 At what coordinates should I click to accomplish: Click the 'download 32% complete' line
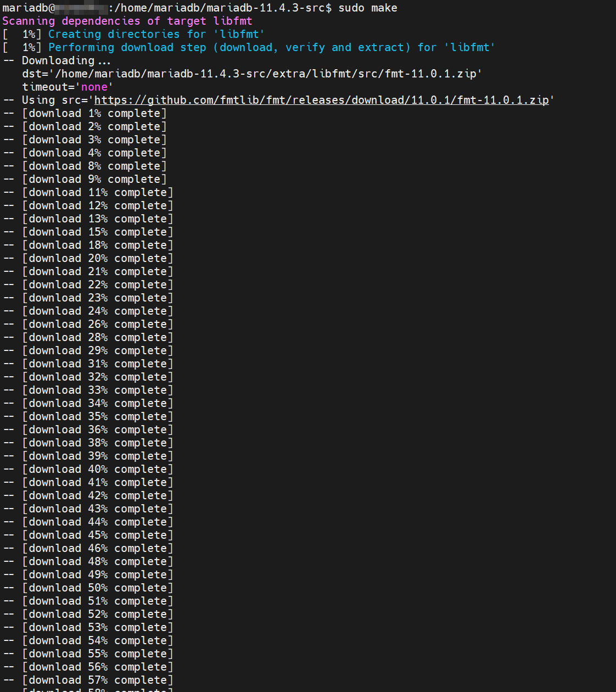88,377
